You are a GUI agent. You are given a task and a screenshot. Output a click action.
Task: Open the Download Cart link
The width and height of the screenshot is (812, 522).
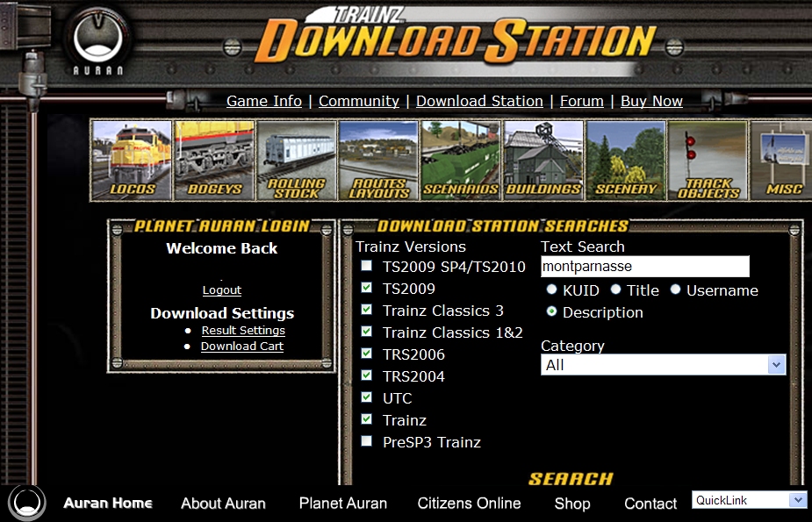pyautogui.click(x=241, y=347)
